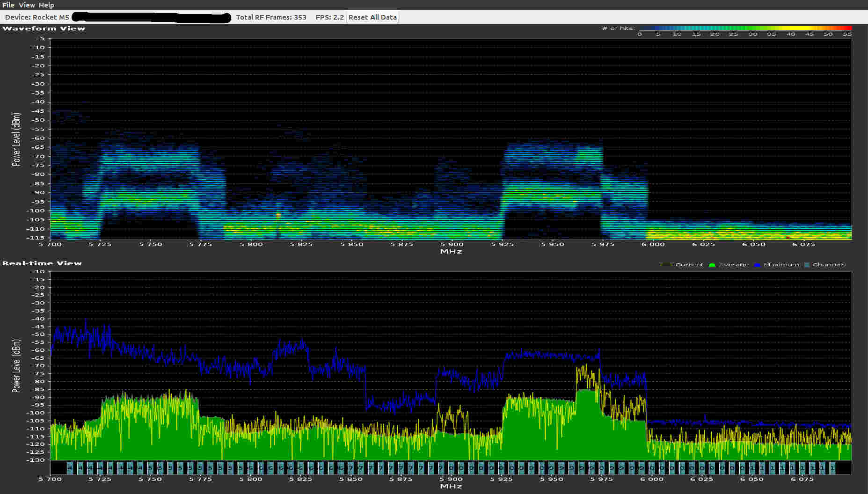This screenshot has height=494, width=868.
Task: Click the Total RF Frames counter
Action: (271, 17)
